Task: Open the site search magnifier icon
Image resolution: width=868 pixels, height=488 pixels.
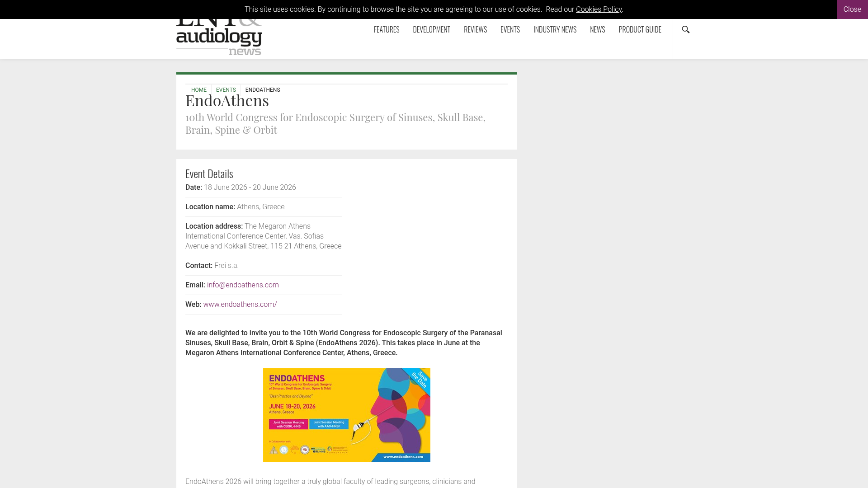Action: (x=686, y=30)
